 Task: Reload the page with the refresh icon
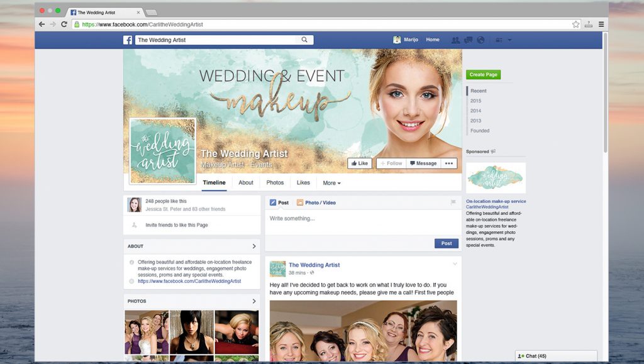(64, 25)
